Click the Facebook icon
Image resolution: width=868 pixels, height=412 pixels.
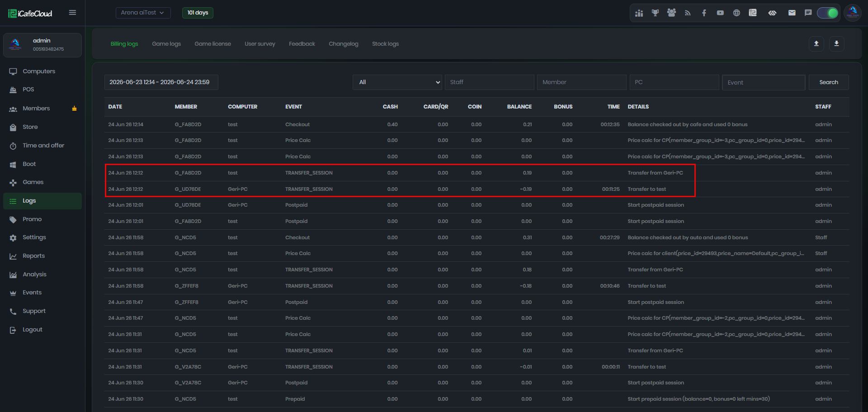[x=704, y=13]
